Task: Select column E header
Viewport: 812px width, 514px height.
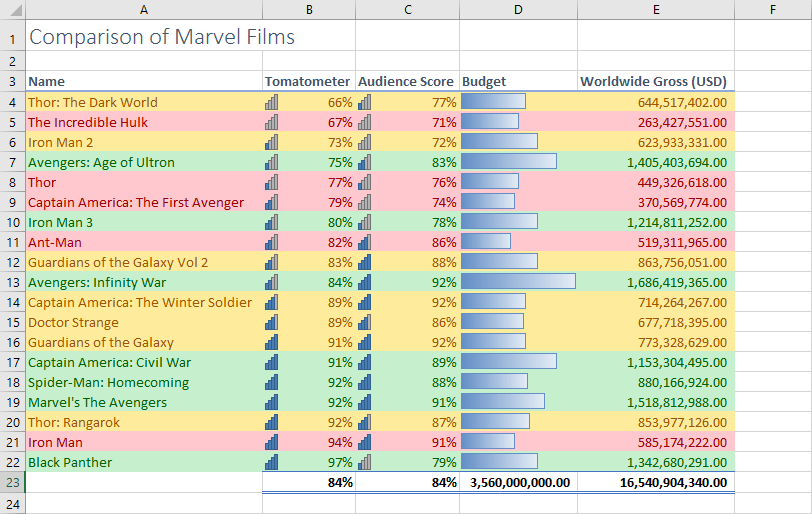Action: (x=656, y=9)
